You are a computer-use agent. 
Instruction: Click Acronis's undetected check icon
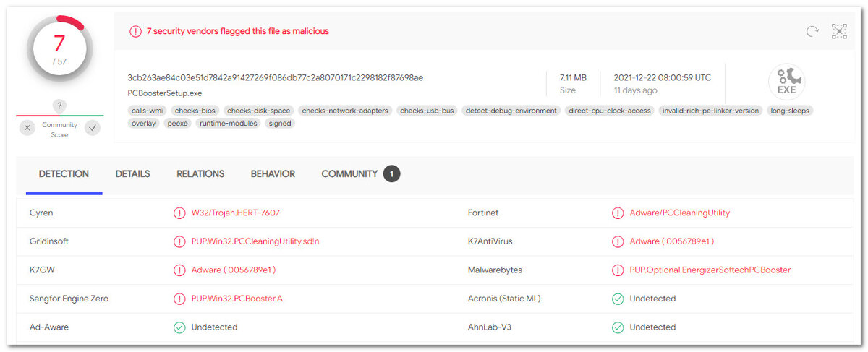click(x=618, y=299)
